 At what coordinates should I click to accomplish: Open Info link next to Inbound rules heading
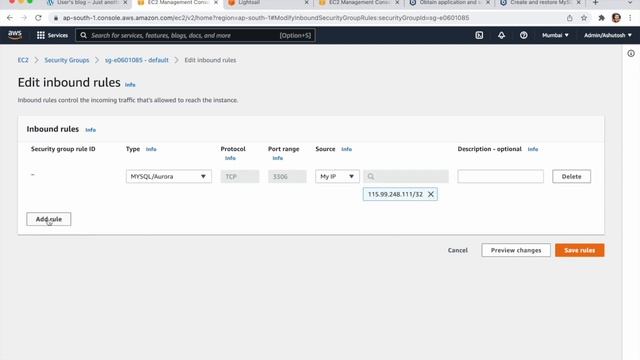click(x=91, y=130)
